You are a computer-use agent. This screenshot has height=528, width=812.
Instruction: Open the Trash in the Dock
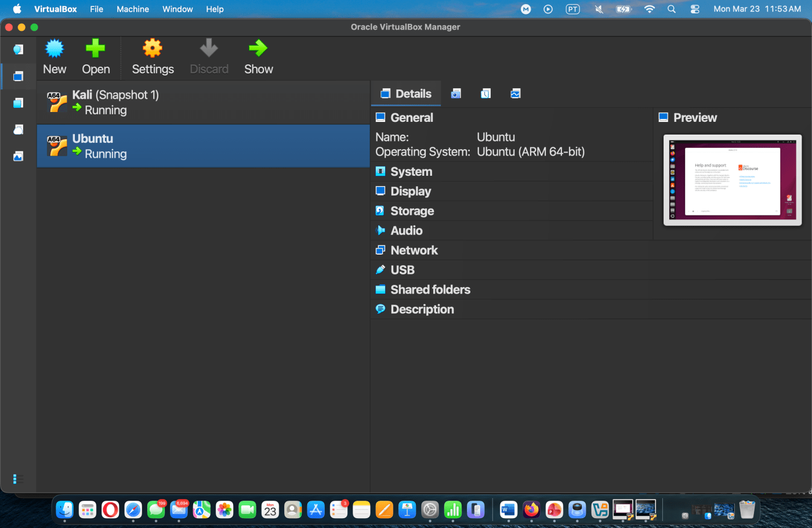point(747,510)
